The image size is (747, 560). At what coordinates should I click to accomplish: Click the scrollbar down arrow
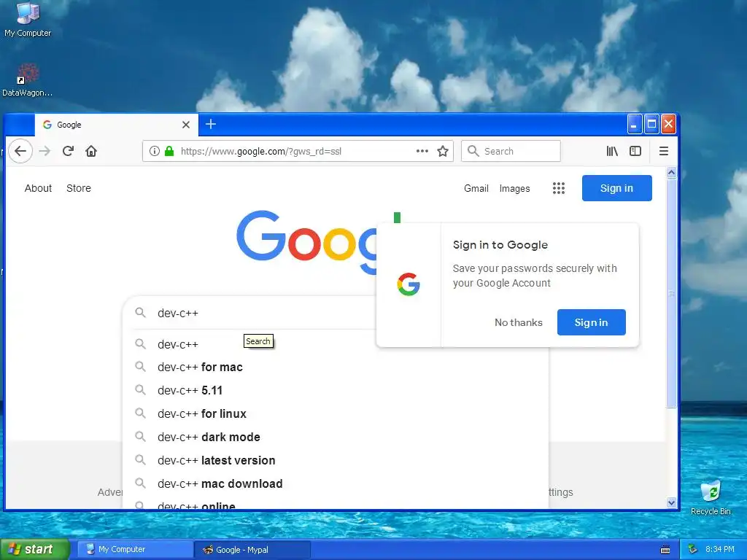pyautogui.click(x=671, y=502)
